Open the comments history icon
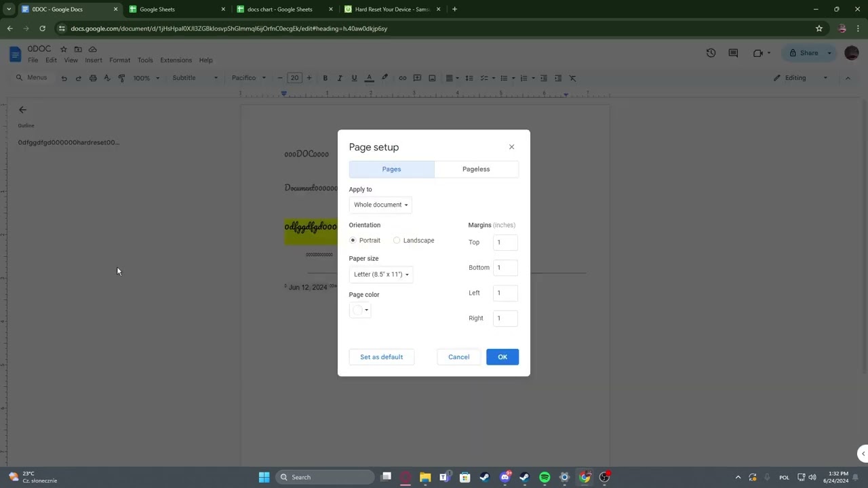This screenshot has width=868, height=488. [x=733, y=53]
